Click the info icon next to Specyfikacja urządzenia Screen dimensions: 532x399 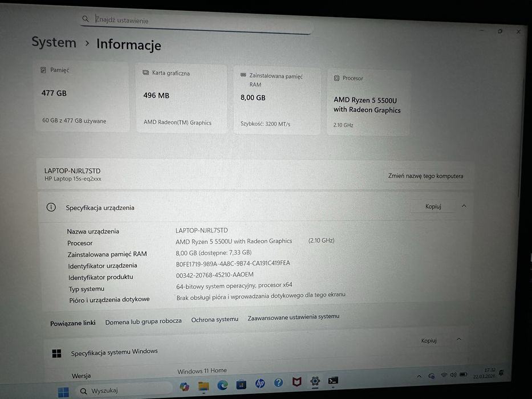point(51,207)
